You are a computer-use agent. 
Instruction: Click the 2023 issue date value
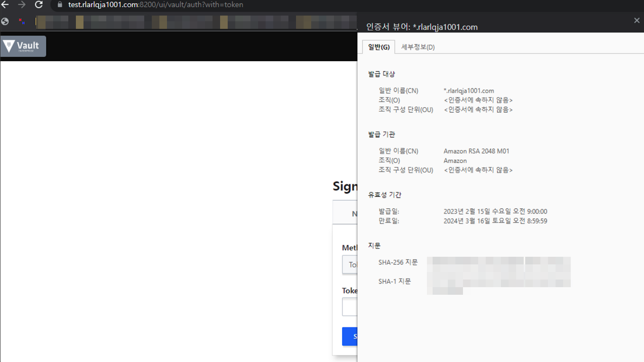495,212
